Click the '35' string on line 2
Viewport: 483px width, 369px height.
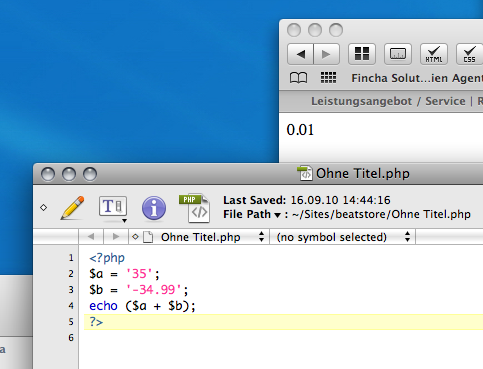click(x=139, y=274)
